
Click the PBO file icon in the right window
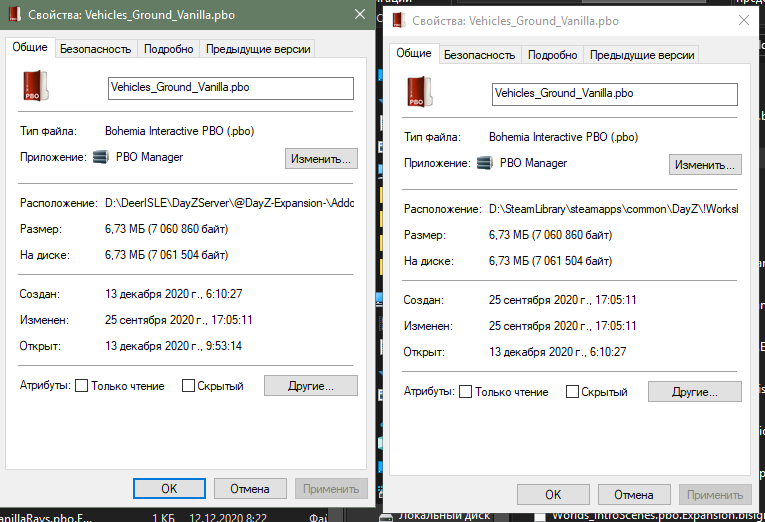coord(420,92)
